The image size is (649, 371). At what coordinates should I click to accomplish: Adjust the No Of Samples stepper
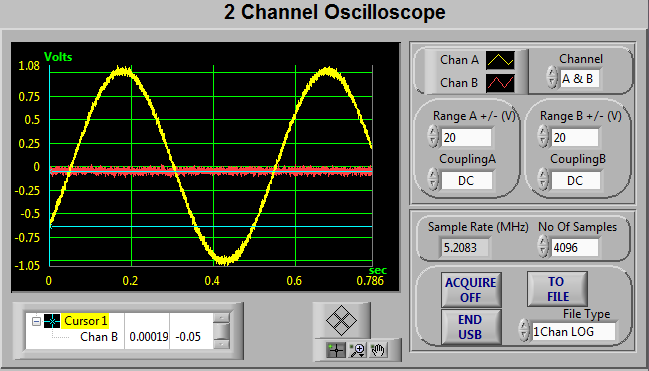(x=543, y=246)
